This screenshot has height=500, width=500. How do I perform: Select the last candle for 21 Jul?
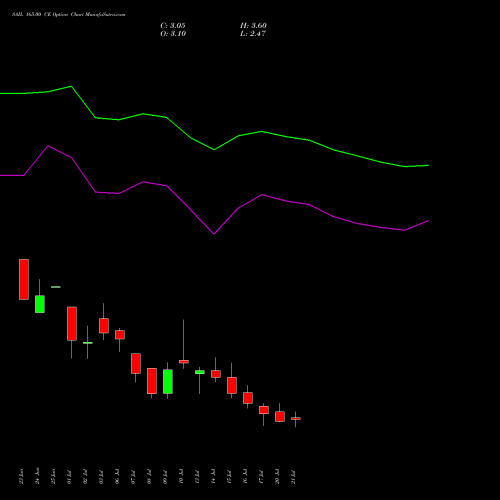coord(296,419)
